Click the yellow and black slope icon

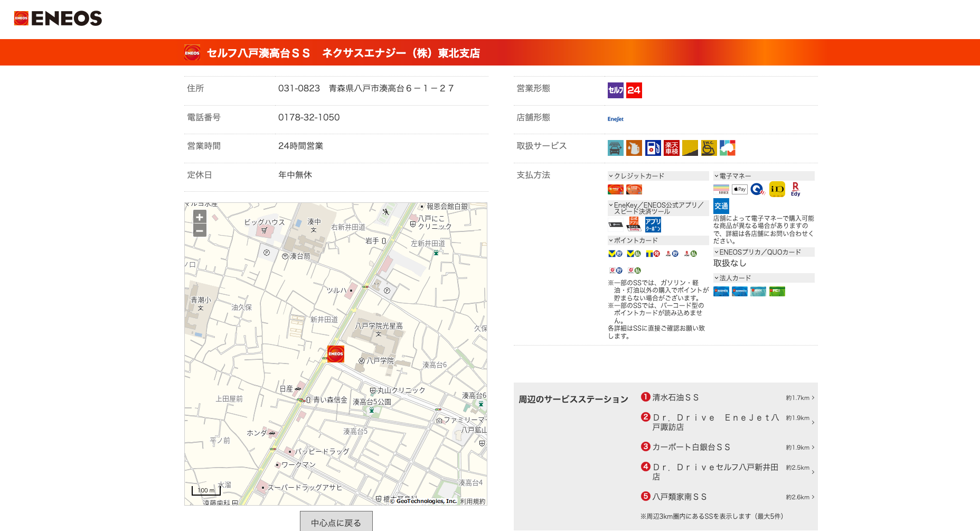(x=690, y=148)
